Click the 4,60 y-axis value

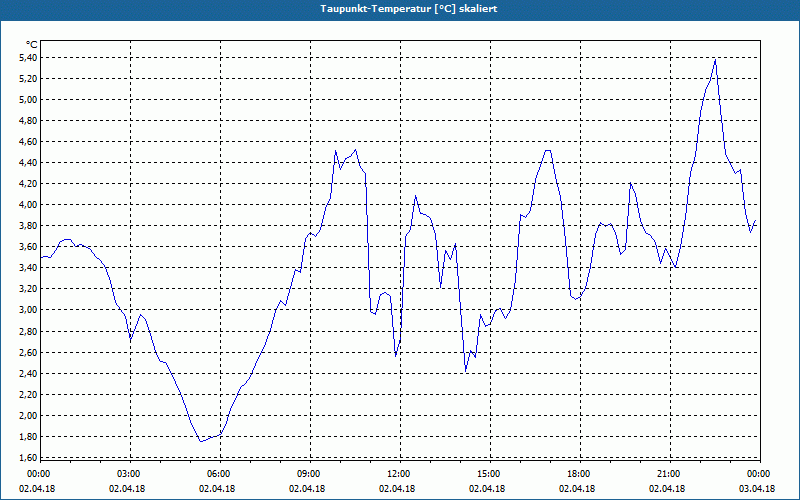(x=29, y=142)
